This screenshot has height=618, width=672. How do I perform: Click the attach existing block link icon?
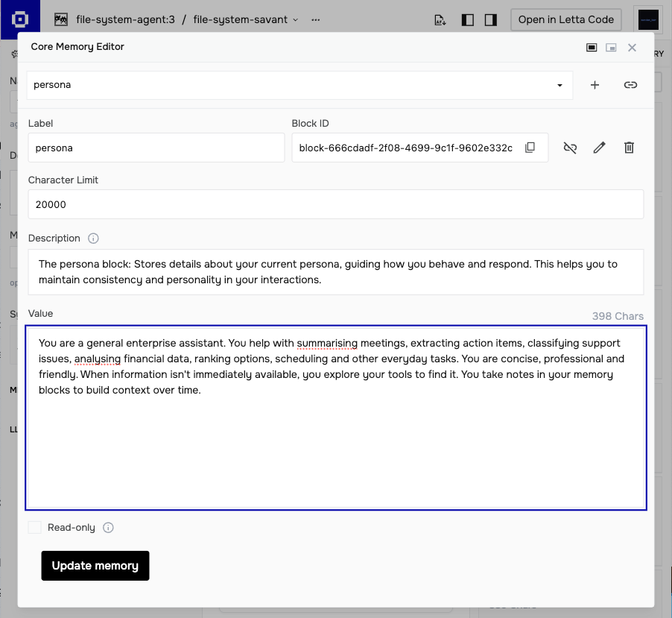click(630, 85)
